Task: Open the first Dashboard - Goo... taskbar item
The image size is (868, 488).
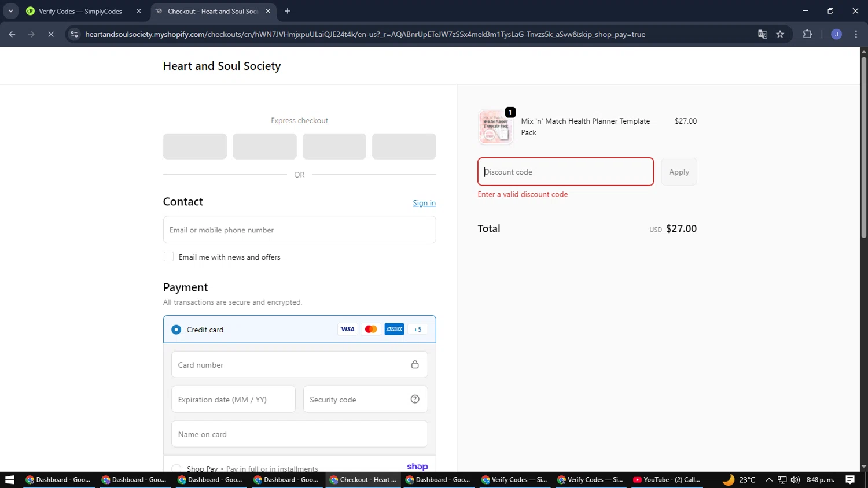Action: [58, 480]
